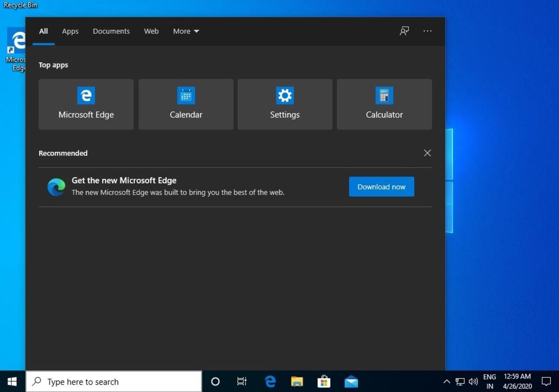559x392 pixels.
Task: Click Download now for the new Microsoft Edge
Action: click(x=381, y=186)
